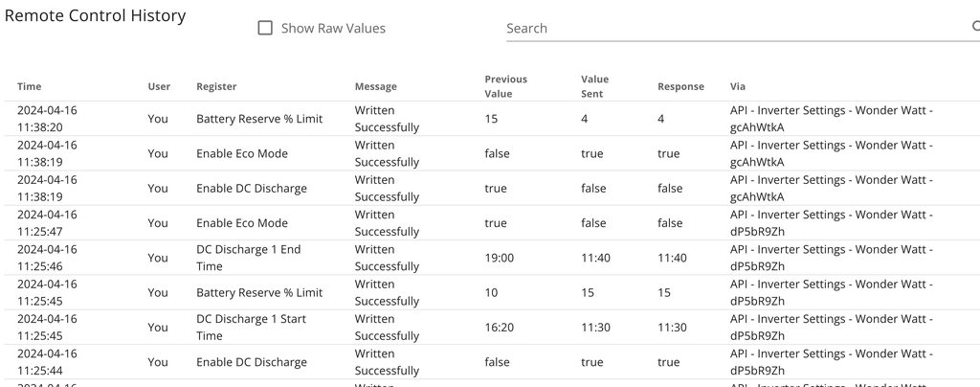Sort by the Via column header
The width and height of the screenshot is (980, 387).
point(737,87)
